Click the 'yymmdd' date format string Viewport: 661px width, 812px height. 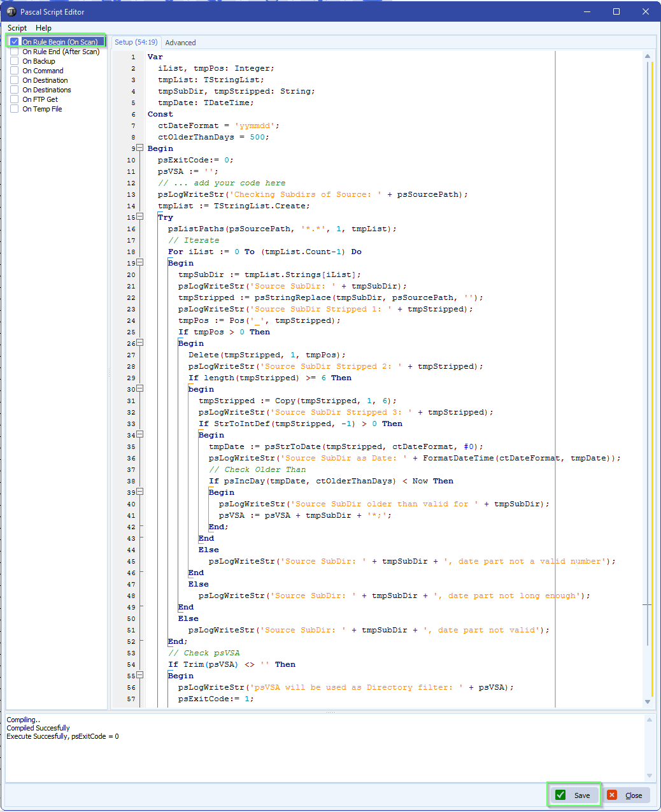pyautogui.click(x=255, y=125)
